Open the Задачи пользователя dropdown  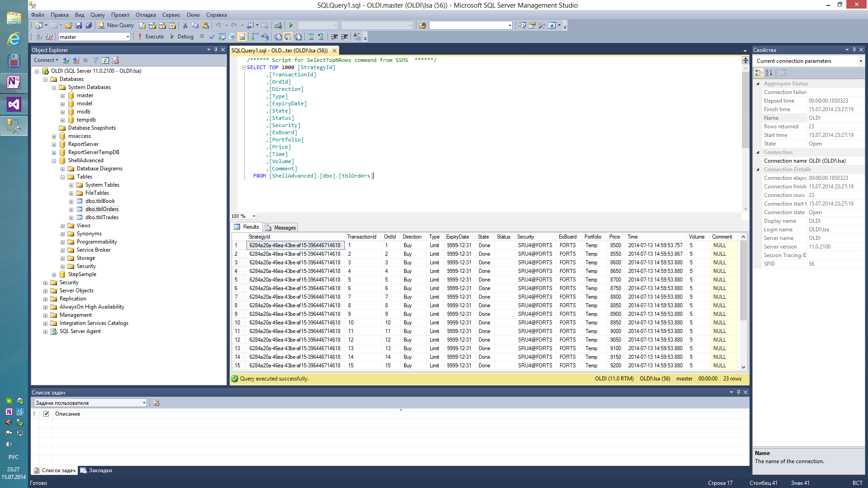click(144, 403)
